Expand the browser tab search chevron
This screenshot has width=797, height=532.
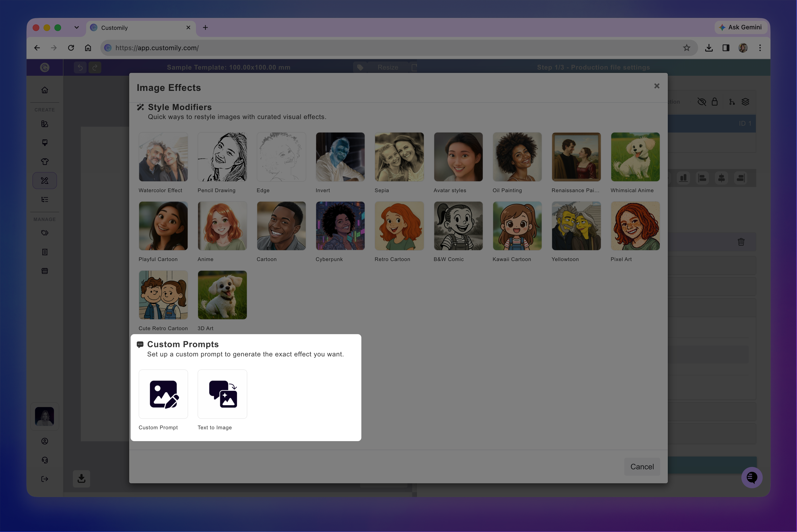77,27
